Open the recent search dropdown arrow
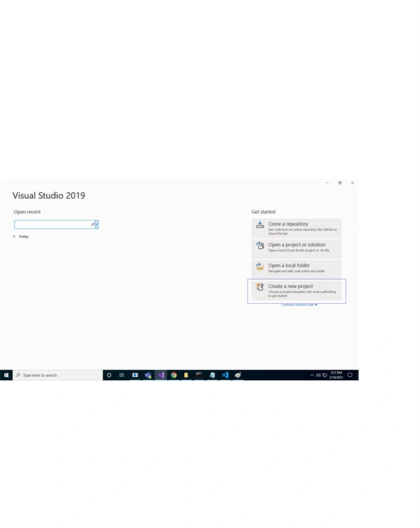420x528 pixels. [97, 224]
